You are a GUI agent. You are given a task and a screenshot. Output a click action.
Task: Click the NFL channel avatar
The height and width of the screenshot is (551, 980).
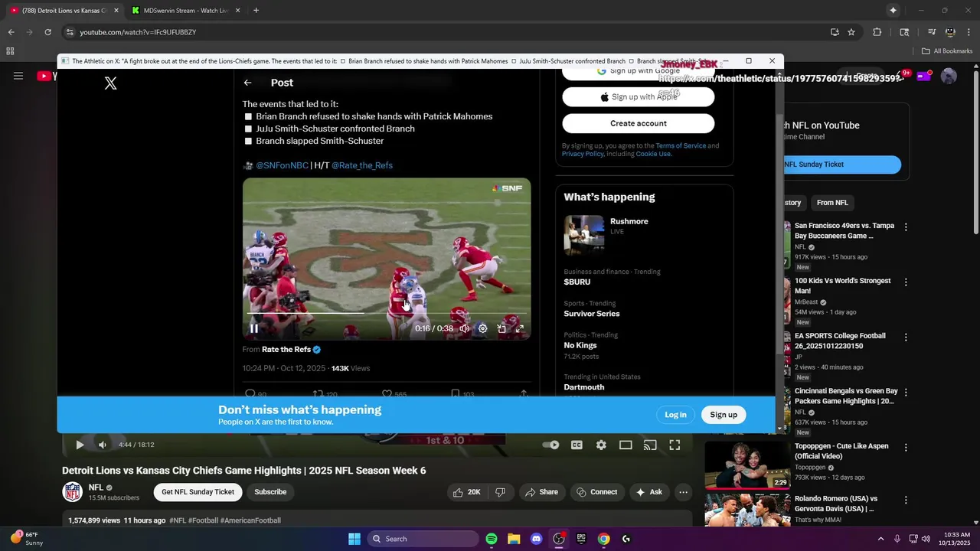point(73,492)
